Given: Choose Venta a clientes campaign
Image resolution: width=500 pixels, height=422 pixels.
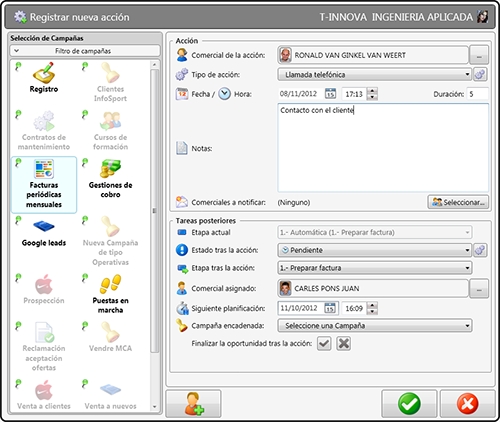Looking at the screenshot, I should click(x=44, y=395).
